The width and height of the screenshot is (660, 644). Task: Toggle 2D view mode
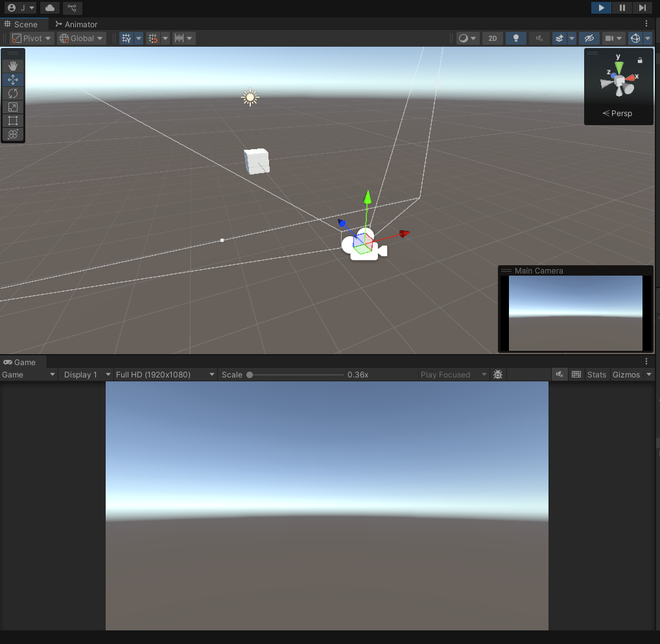(492, 38)
